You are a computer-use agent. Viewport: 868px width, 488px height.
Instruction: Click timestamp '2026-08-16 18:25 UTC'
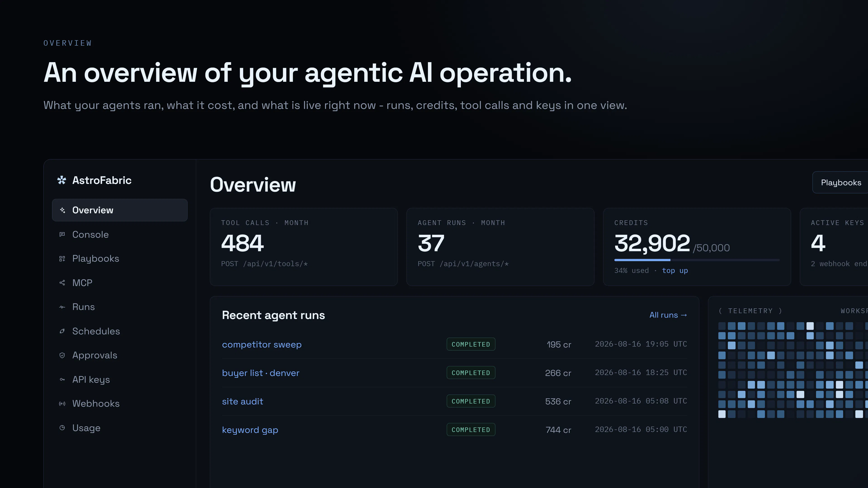coord(641,373)
